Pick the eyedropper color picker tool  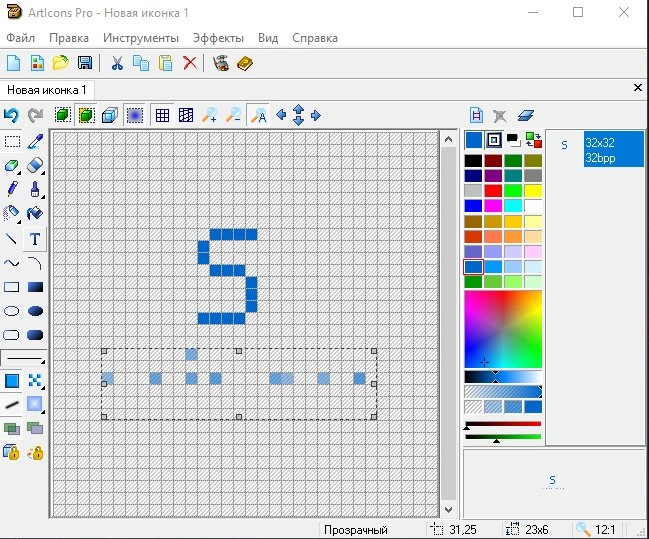click(35, 142)
